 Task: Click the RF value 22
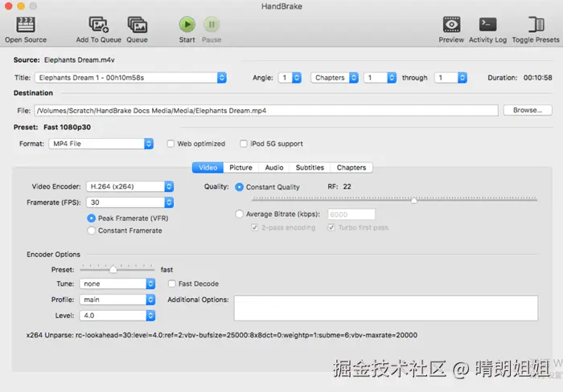347,186
